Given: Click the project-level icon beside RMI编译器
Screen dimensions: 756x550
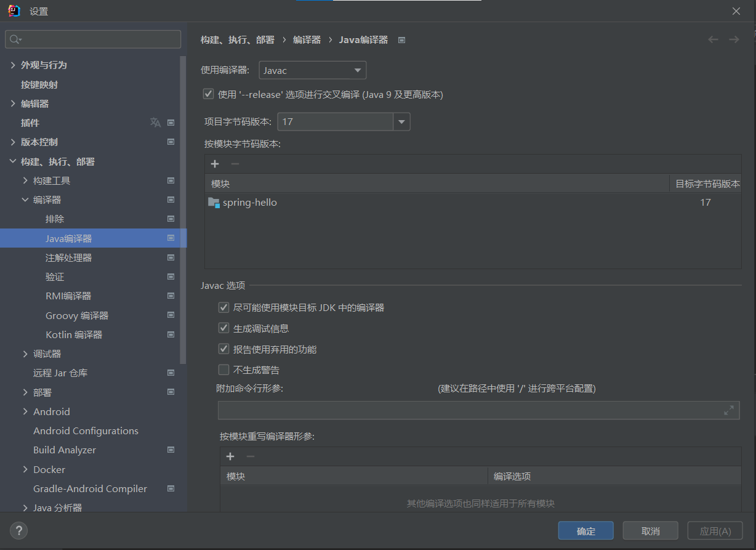Looking at the screenshot, I should (x=171, y=296).
